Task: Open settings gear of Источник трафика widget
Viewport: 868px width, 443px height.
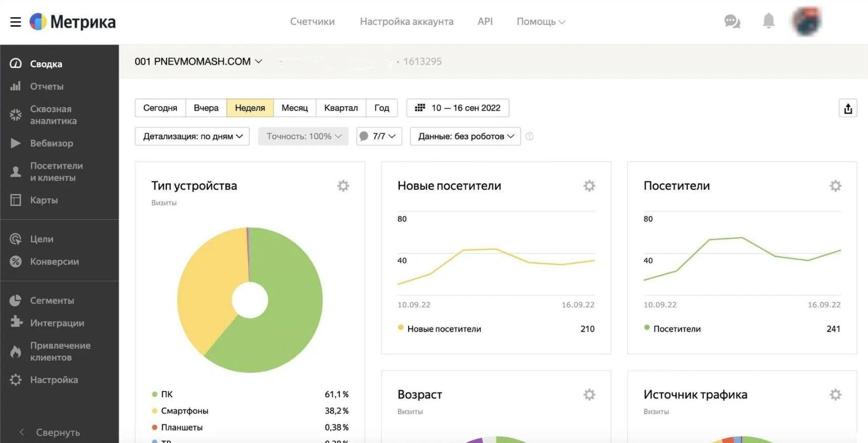Action: [x=836, y=395]
